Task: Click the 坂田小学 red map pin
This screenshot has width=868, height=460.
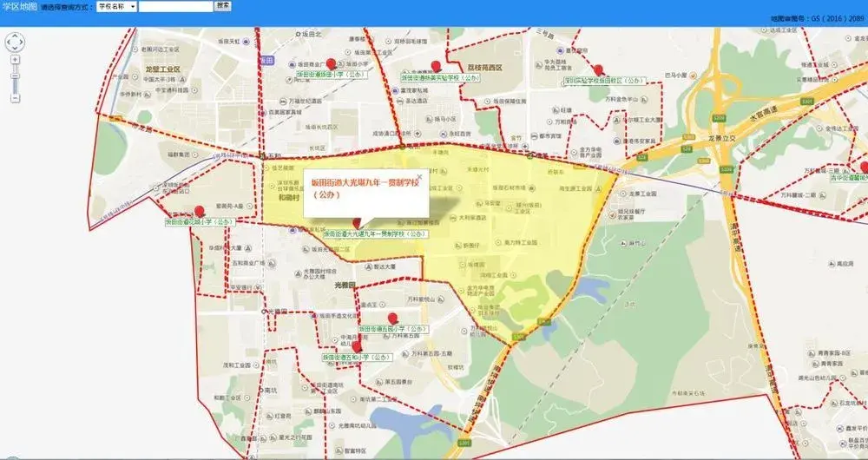Action: click(331, 64)
